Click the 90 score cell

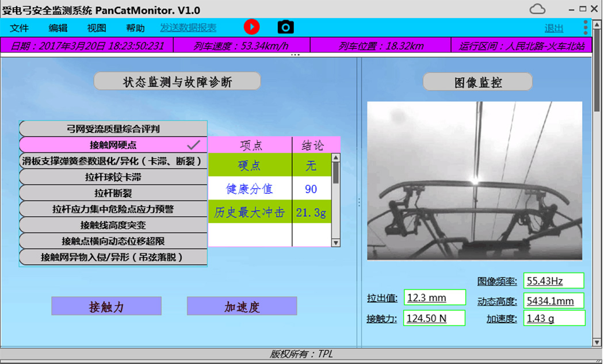(x=312, y=189)
